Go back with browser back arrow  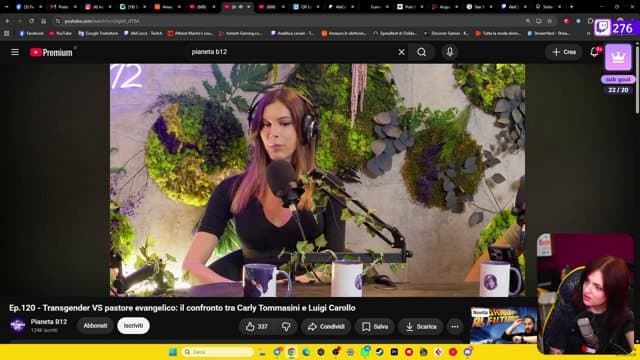[x=8, y=21]
